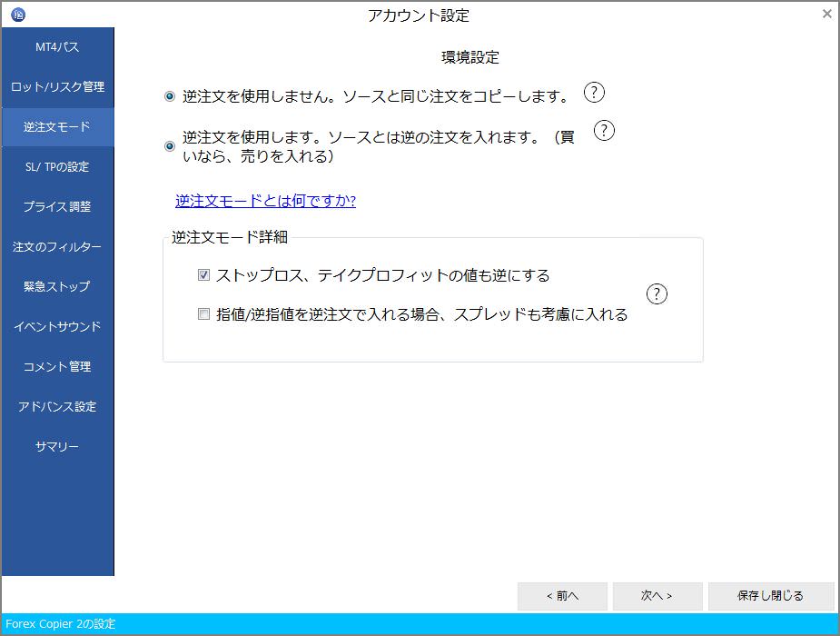Open help for the reverse order option

[x=603, y=131]
